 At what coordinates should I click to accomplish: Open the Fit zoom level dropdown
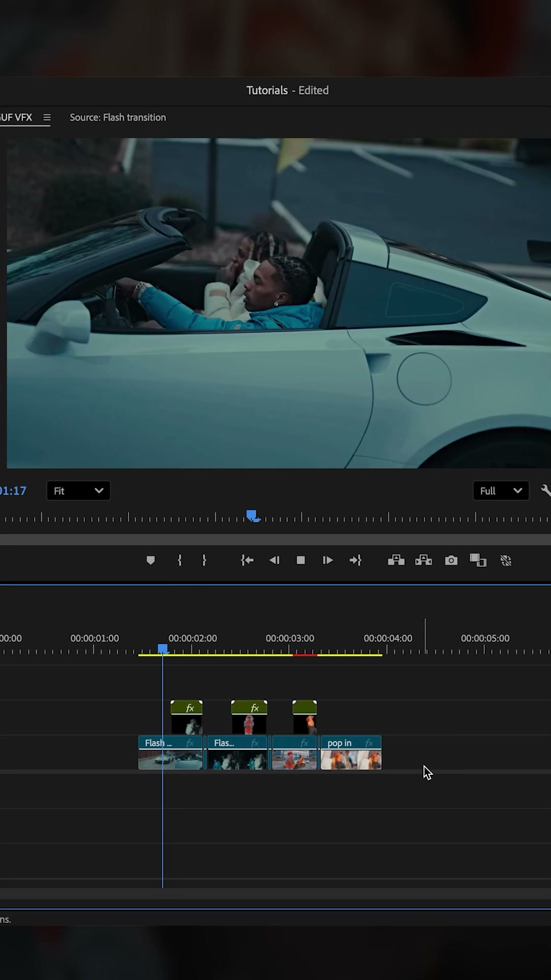coord(79,491)
